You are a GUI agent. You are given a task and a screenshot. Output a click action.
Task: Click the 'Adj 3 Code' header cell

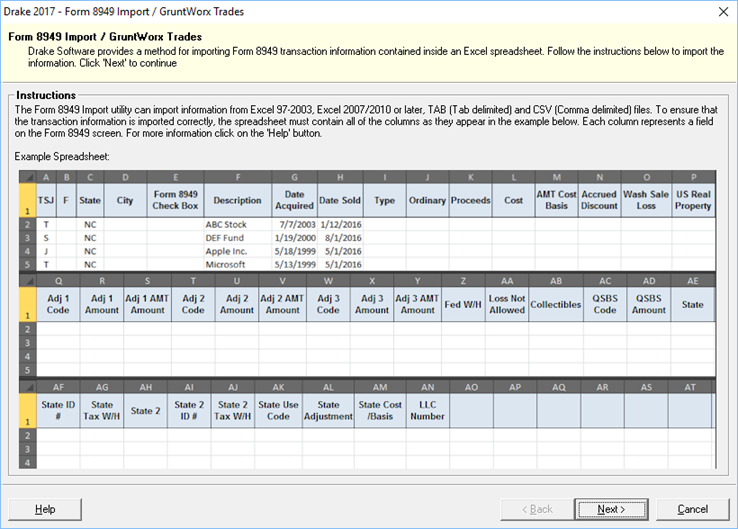click(328, 305)
